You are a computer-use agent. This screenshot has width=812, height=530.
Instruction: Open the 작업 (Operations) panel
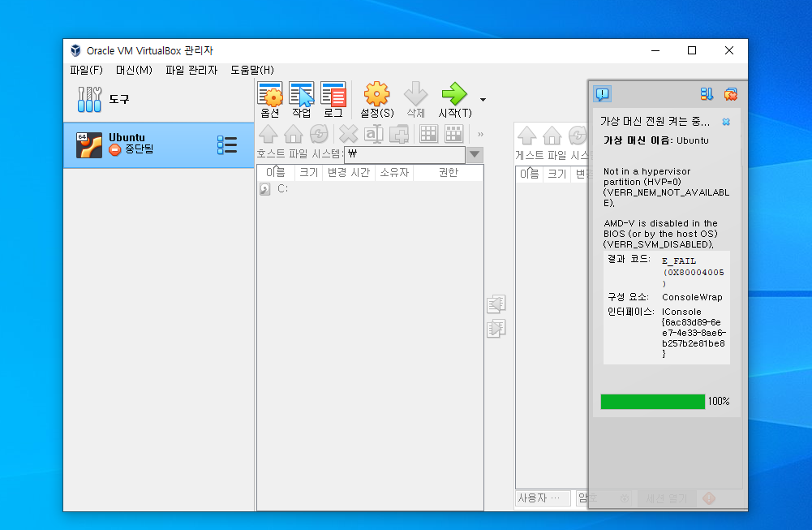coord(302,100)
